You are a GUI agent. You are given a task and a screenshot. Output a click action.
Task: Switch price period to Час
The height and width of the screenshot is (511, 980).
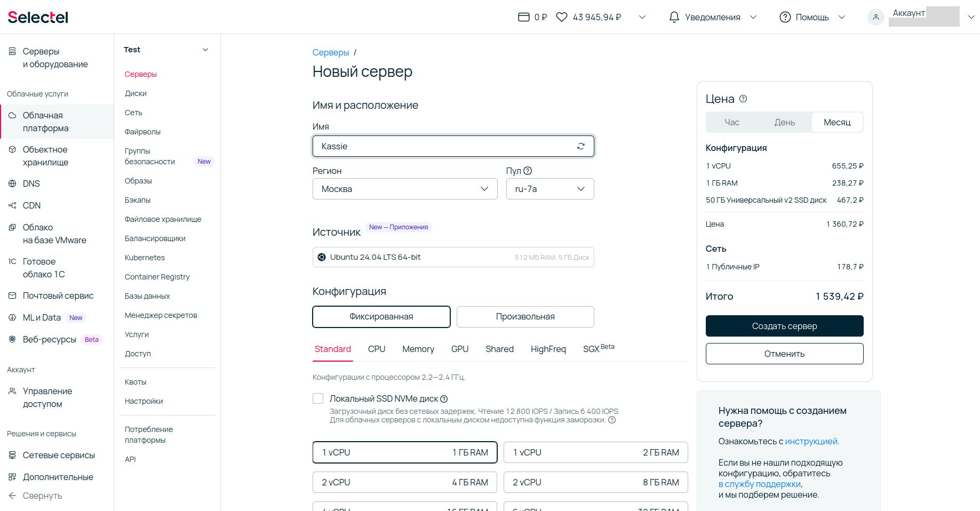tap(731, 122)
